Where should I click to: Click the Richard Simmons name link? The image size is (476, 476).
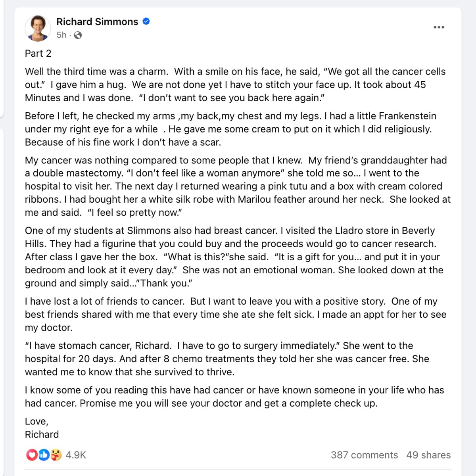[97, 21]
